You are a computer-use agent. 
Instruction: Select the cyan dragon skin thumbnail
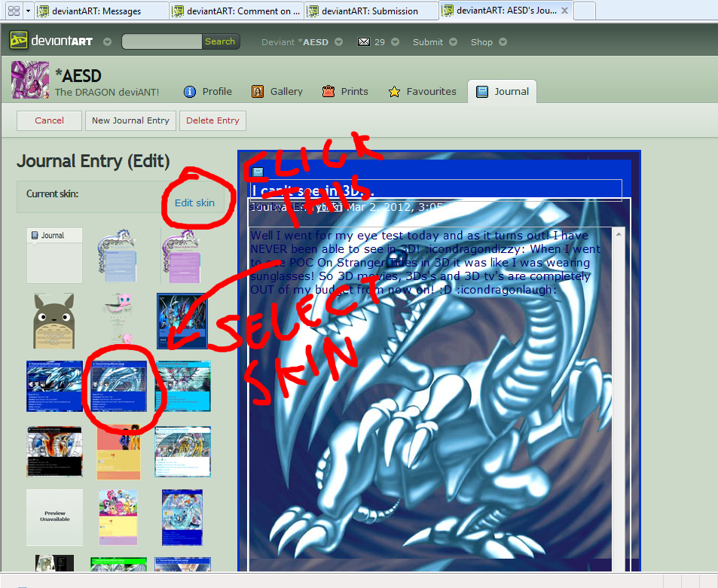click(183, 385)
